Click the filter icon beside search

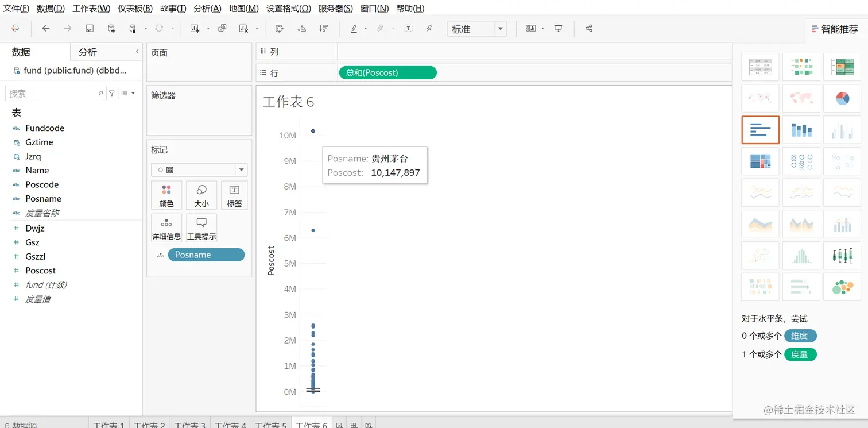click(x=112, y=93)
